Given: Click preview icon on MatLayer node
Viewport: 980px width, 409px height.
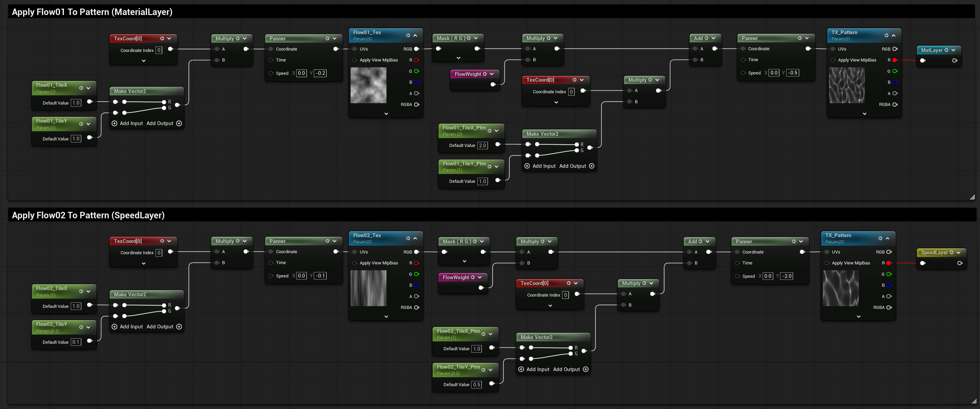Looking at the screenshot, I should 946,50.
